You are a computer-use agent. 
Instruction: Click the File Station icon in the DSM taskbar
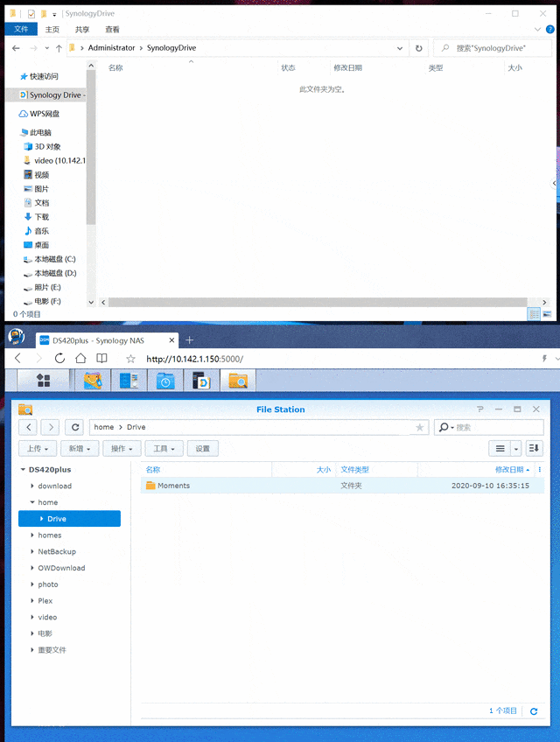point(238,380)
